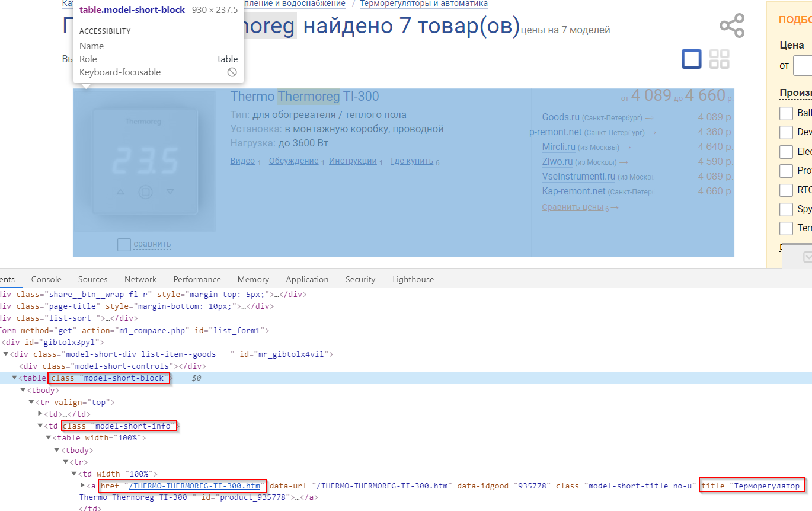The image size is (812, 511).
Task: Open the Kap-remont.net shop link
Action: pyautogui.click(x=574, y=191)
